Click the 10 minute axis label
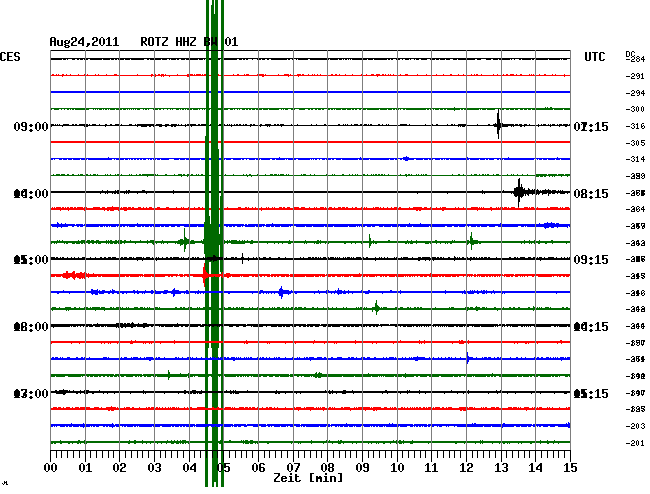Image resolution: width=650 pixels, height=494 pixels. tap(397, 468)
